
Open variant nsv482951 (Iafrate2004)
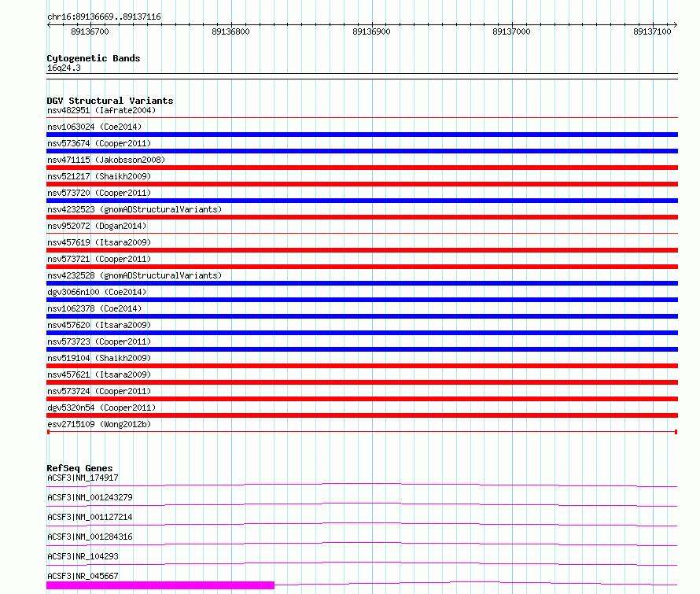(101, 110)
